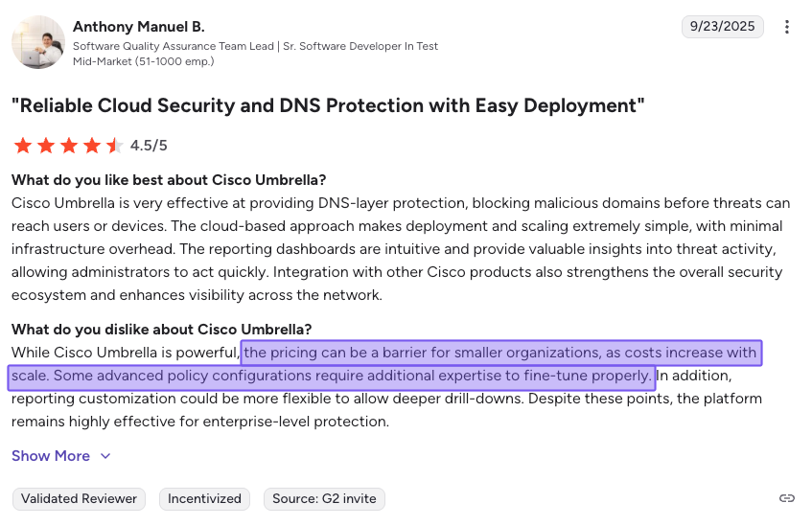The width and height of the screenshot is (812, 526).
Task: Click the 4.5/5 rating score
Action: click(x=149, y=146)
